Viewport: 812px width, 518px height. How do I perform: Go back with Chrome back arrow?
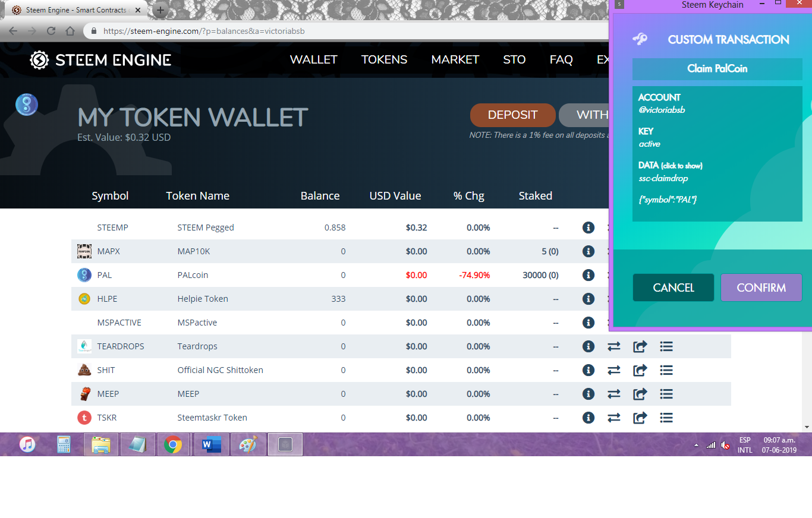(x=13, y=31)
